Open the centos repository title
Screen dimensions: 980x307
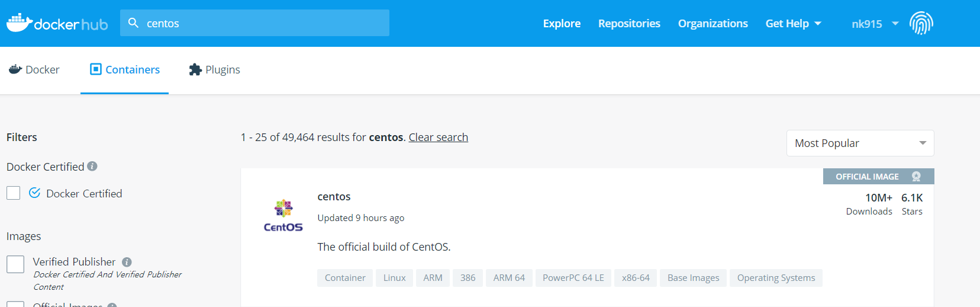point(334,197)
